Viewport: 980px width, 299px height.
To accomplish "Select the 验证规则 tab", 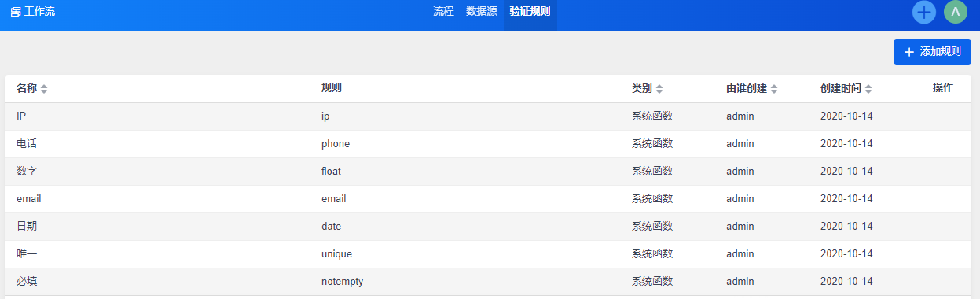I will point(530,12).
